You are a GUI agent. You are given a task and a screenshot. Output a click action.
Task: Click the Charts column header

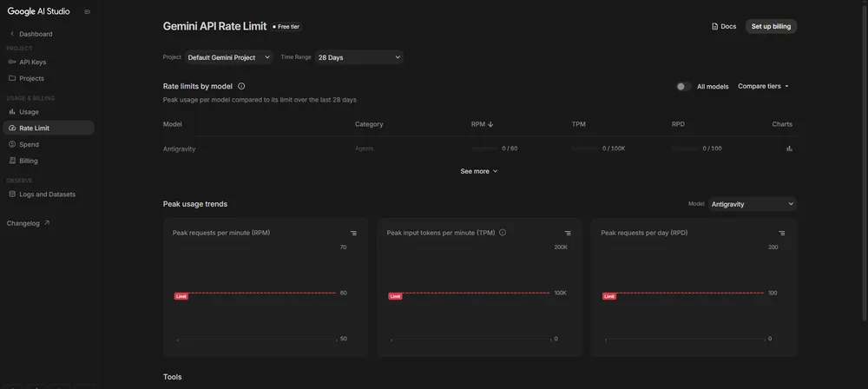(x=782, y=124)
